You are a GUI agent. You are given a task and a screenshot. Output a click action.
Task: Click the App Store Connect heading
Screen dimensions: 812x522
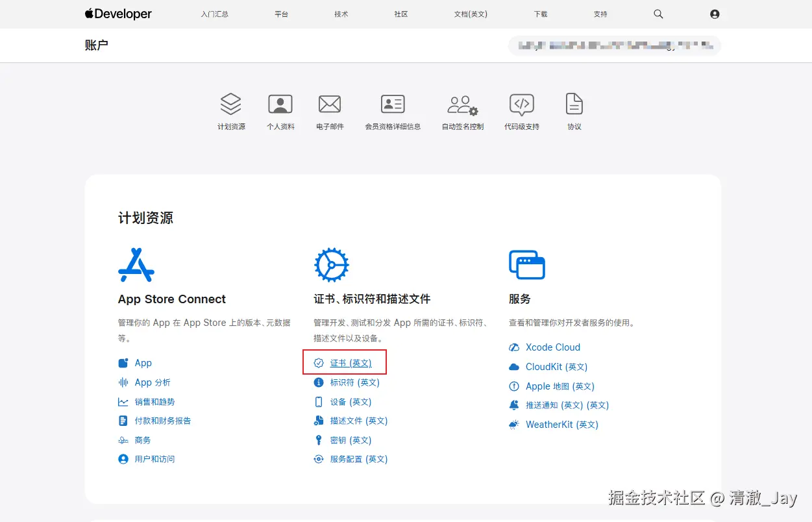click(x=172, y=299)
